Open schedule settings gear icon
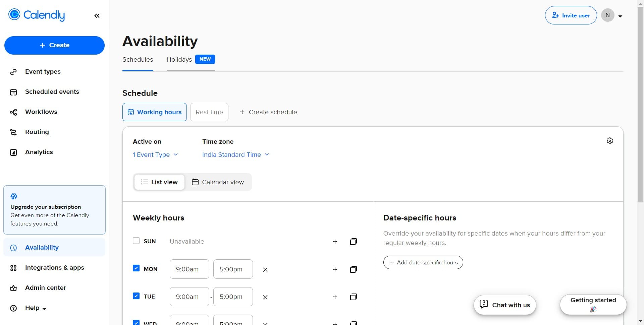This screenshot has height=325, width=644. 609,141
